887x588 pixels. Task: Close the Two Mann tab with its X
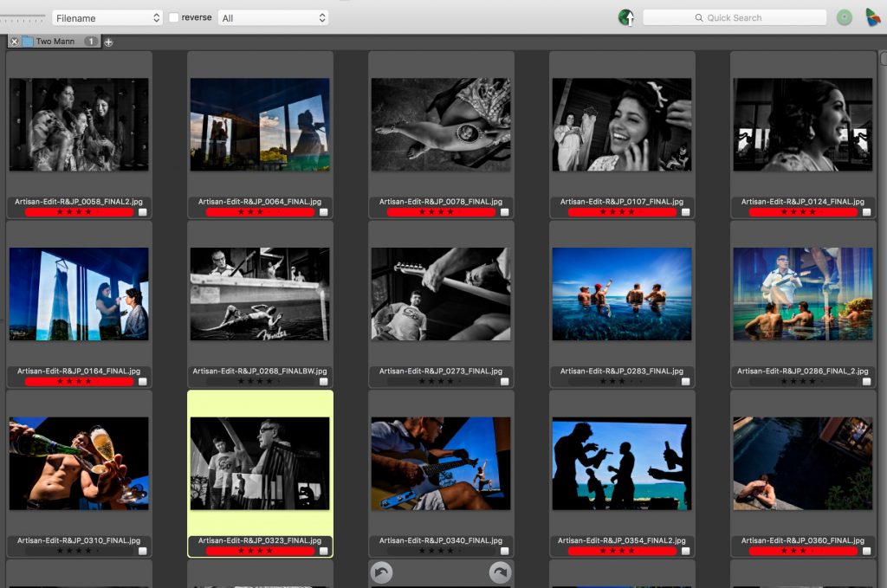click(15, 42)
